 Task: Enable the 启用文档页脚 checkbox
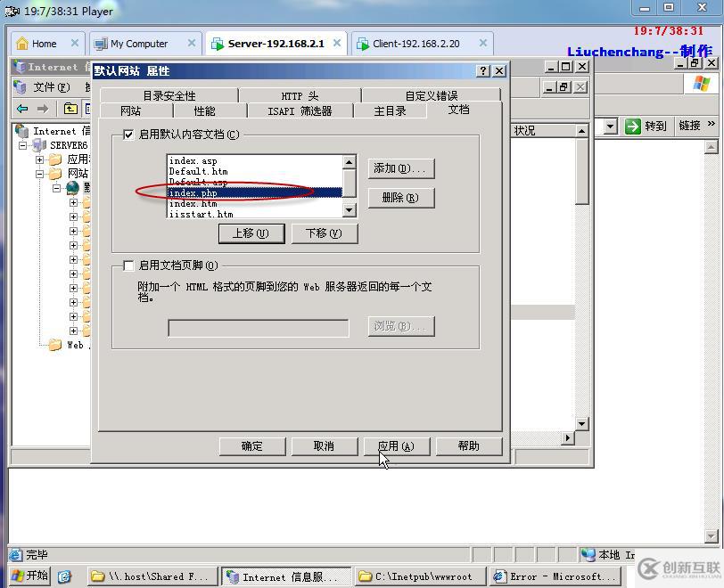click(x=128, y=265)
